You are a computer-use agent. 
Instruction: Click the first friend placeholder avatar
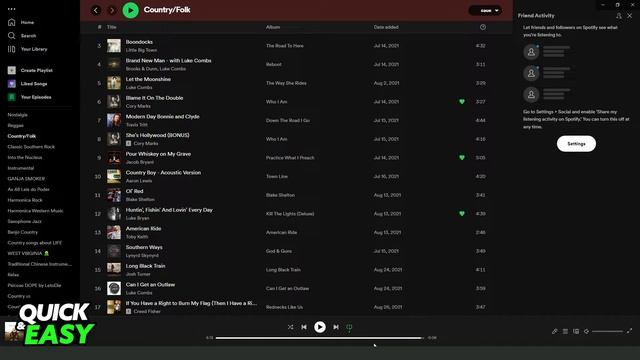pos(531,52)
